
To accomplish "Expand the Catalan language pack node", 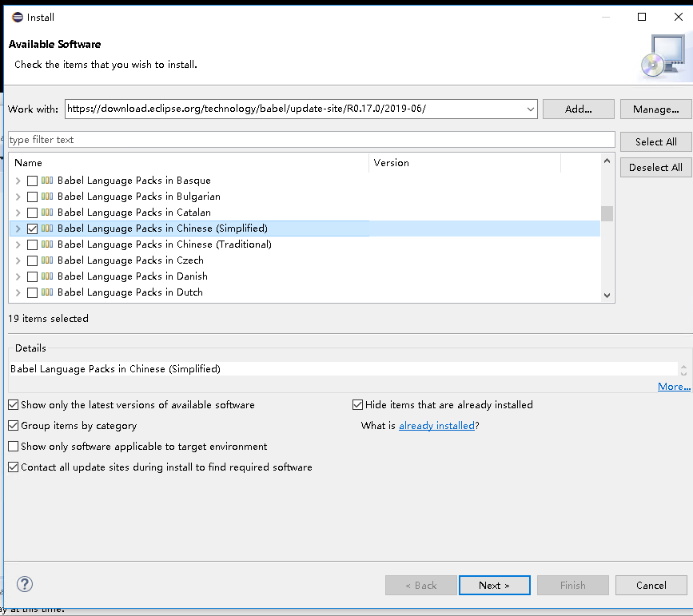I will 18,213.
